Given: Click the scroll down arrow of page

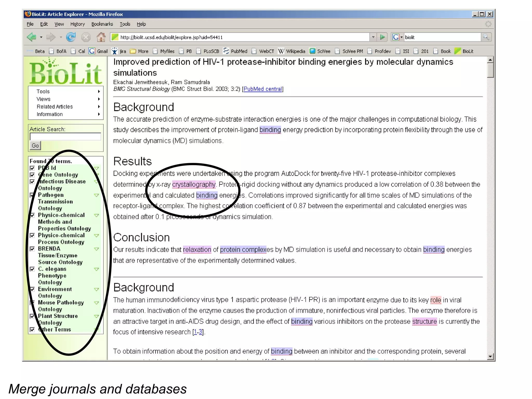Looking at the screenshot, I should coord(490,356).
